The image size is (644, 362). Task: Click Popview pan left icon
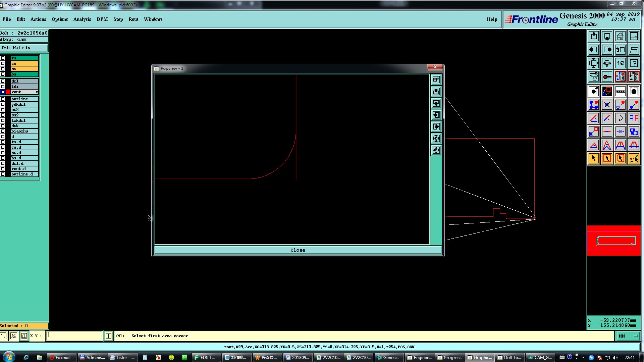click(436, 115)
